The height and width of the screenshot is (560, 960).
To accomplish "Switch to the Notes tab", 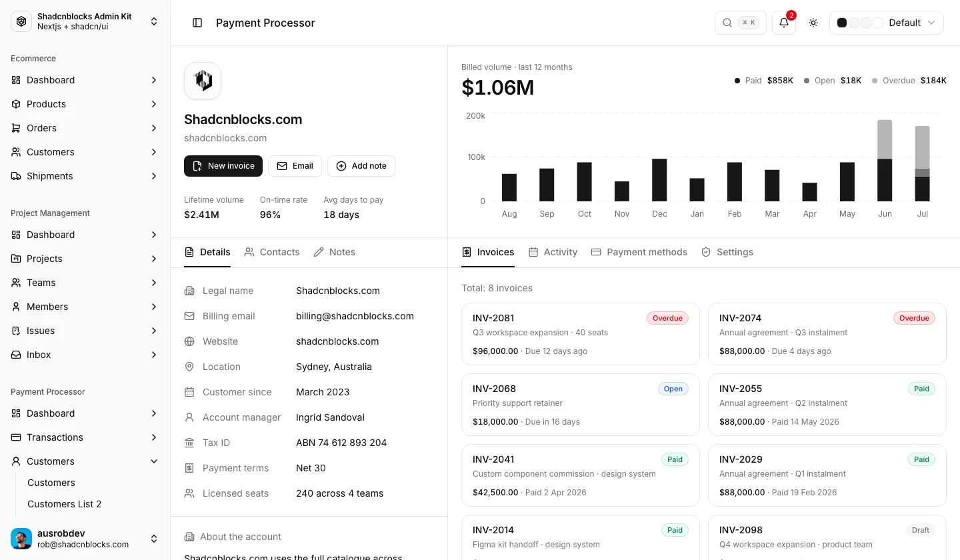I will click(335, 252).
